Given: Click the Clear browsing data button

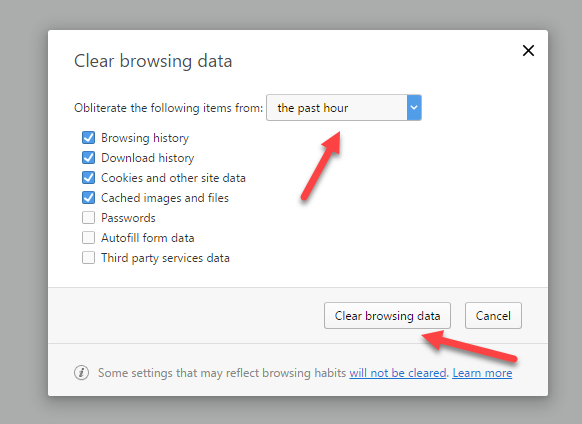Looking at the screenshot, I should pos(387,316).
